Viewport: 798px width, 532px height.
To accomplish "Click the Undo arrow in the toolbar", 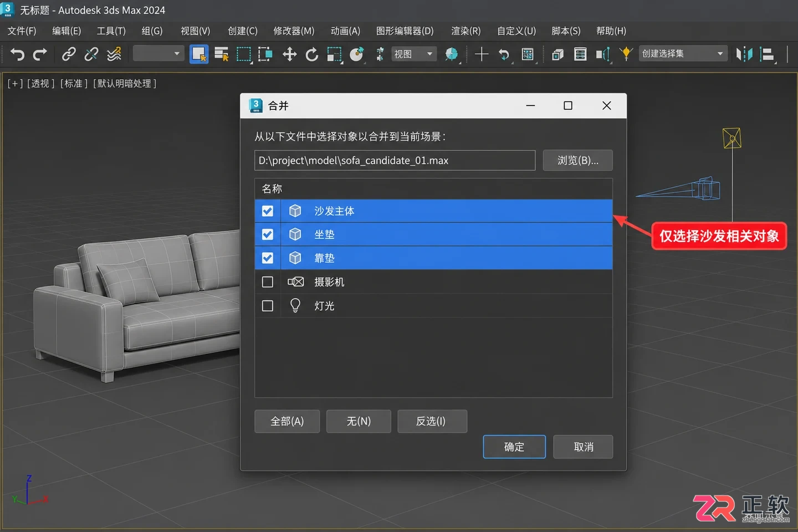I will click(17, 54).
